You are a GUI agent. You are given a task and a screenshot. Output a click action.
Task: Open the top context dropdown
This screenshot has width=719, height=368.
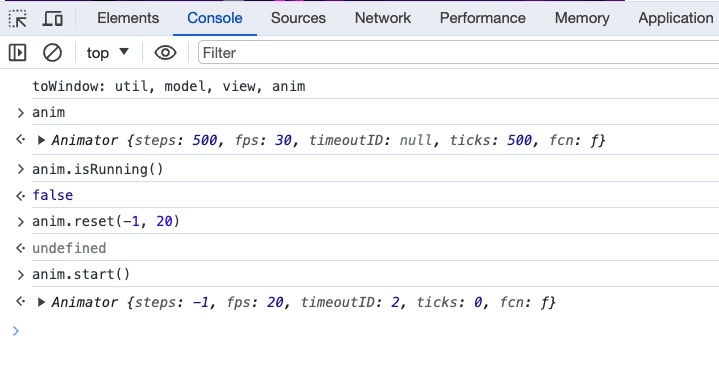108,53
